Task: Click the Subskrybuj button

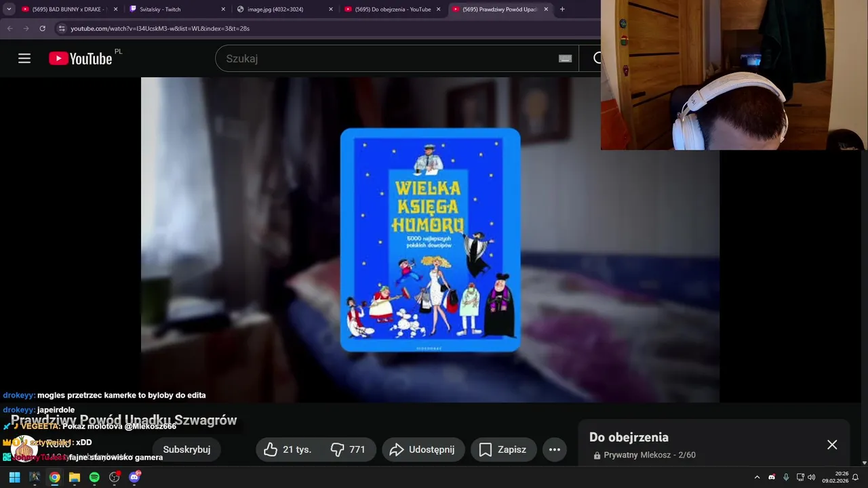Action: click(x=186, y=449)
